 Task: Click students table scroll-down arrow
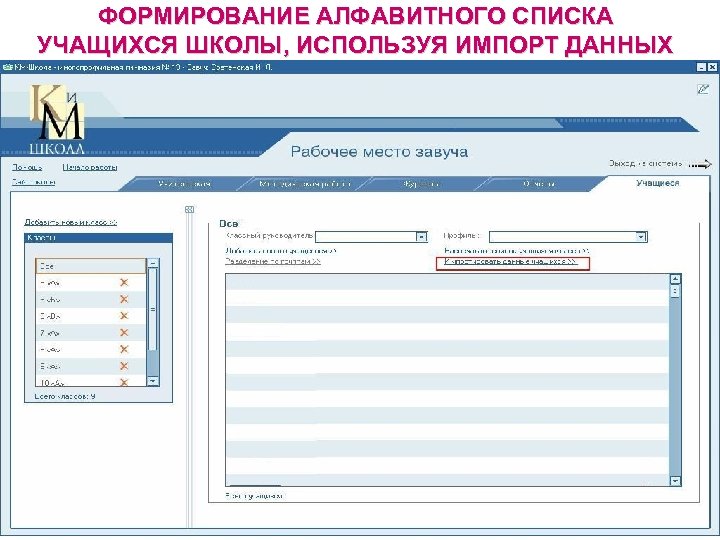click(675, 481)
